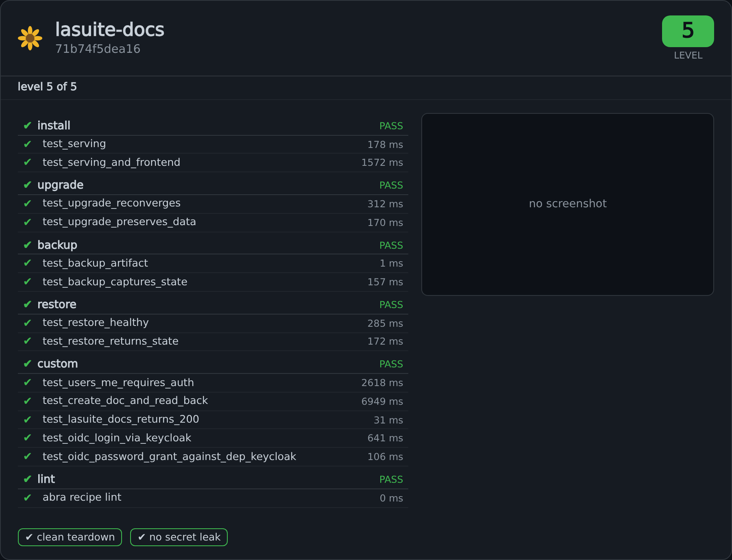Collapse the install section header
Screen dimensions: 732x560
(213, 126)
